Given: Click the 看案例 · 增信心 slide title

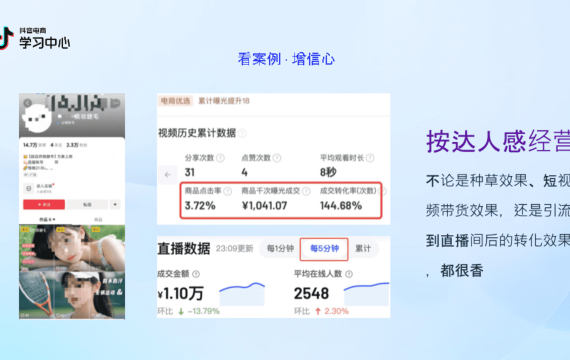Looking at the screenshot, I should click(x=286, y=59).
